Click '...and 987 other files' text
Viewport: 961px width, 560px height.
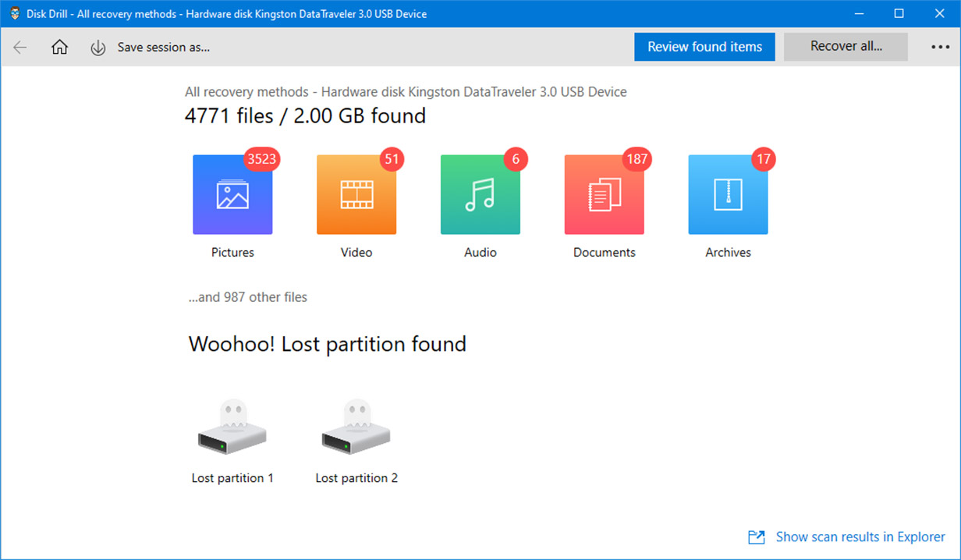coord(248,297)
